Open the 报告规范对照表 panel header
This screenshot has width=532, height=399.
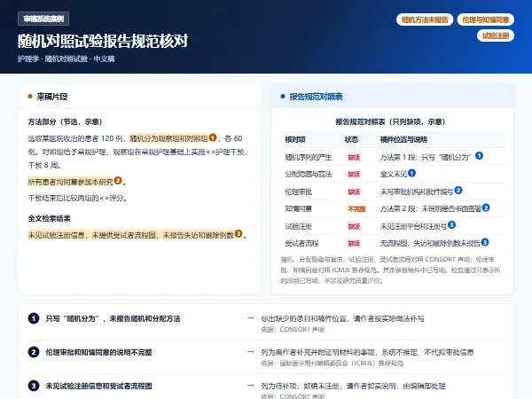click(392, 97)
